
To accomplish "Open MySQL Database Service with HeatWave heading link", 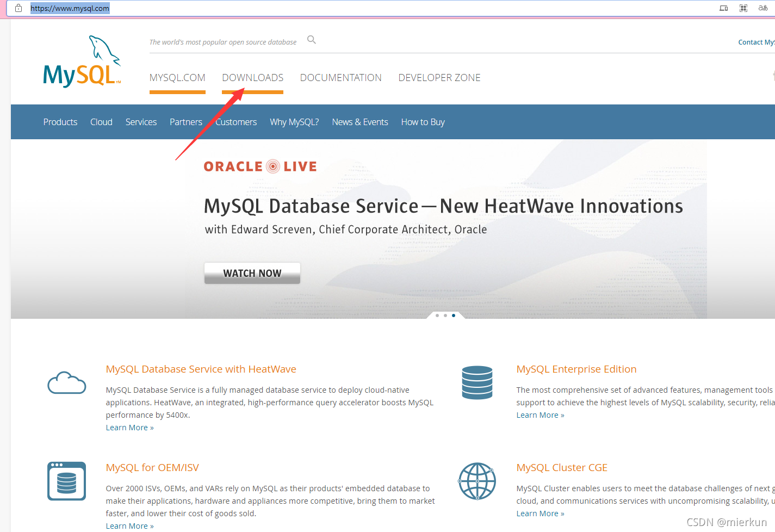I will pyautogui.click(x=201, y=369).
